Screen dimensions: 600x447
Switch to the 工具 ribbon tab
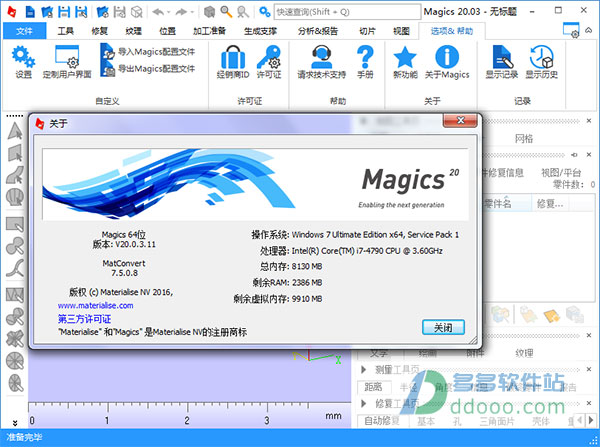coord(65,31)
